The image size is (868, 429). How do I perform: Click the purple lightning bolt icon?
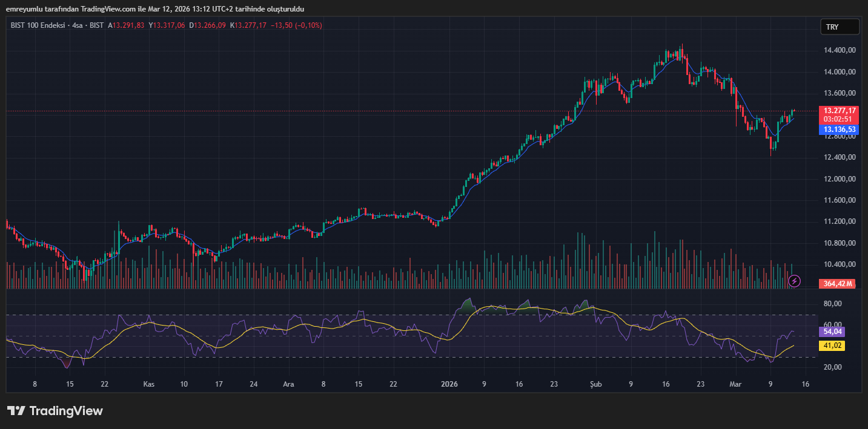(795, 281)
